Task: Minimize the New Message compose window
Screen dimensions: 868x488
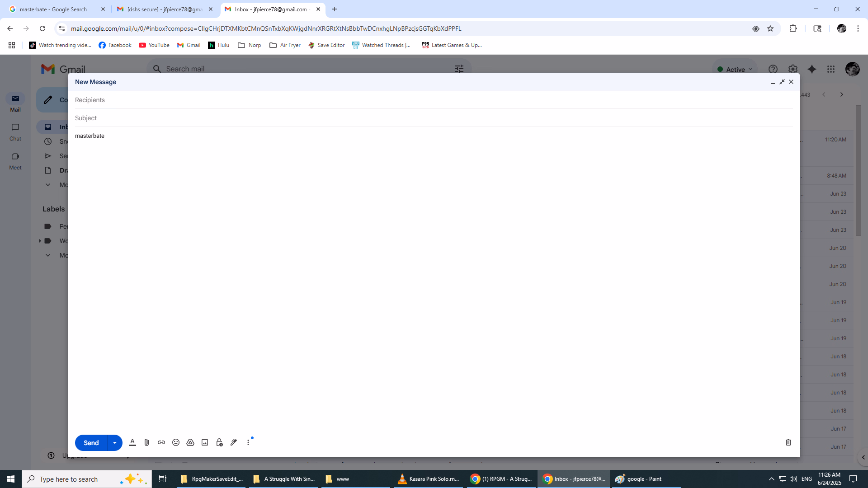Action: (773, 82)
